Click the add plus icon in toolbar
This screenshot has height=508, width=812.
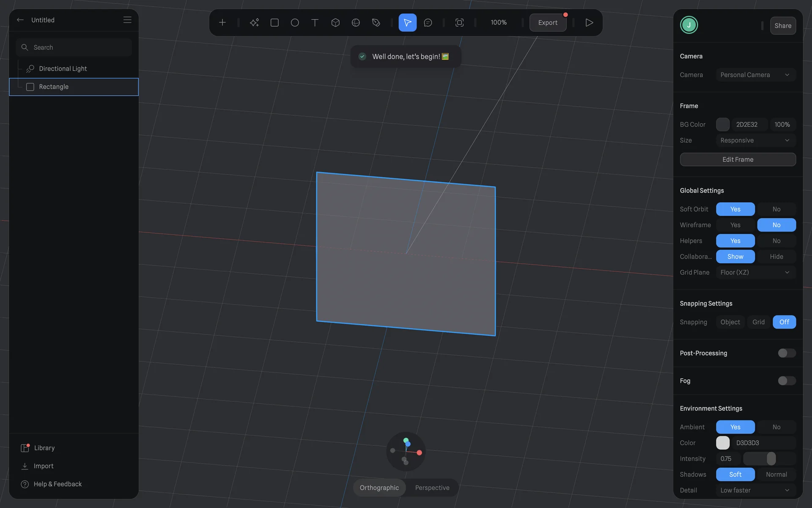coord(222,22)
